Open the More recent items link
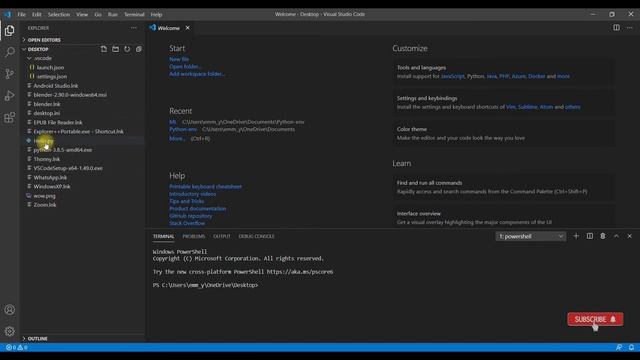The width and height of the screenshot is (640, 360). click(177, 139)
